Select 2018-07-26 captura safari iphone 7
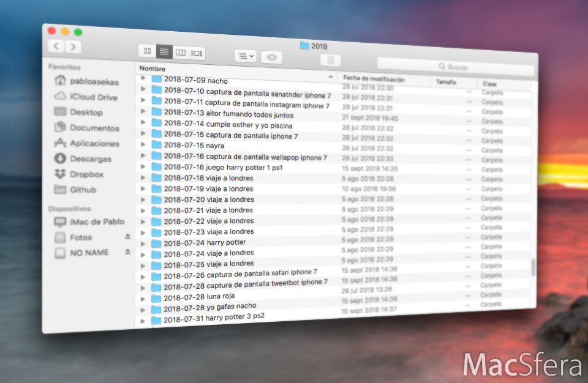This screenshot has height=383, width=588. coord(240,274)
